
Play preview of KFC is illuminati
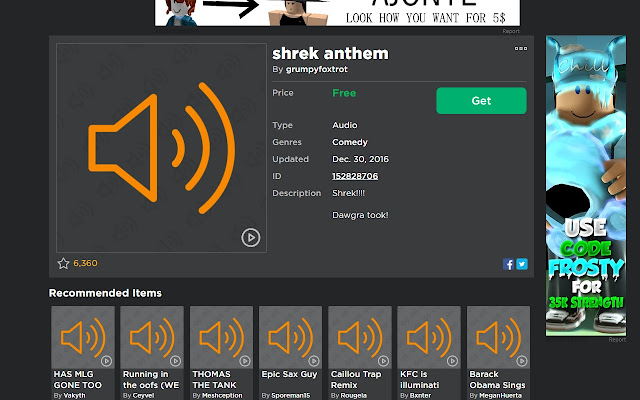coord(452,361)
